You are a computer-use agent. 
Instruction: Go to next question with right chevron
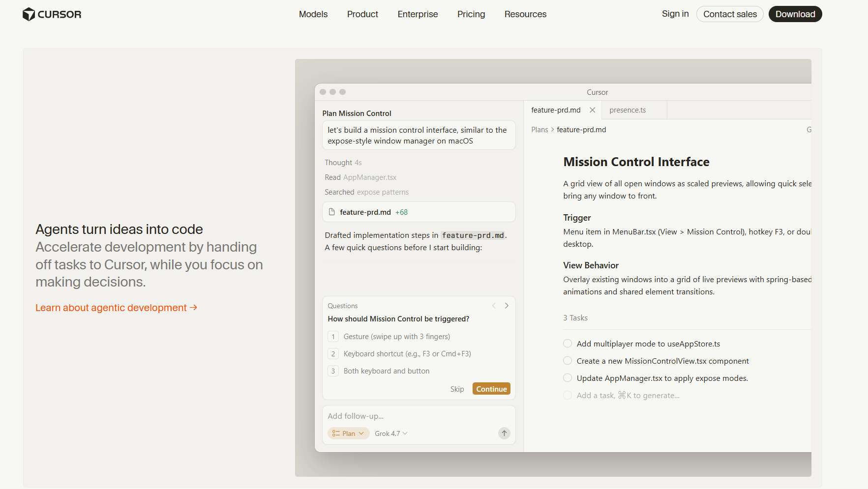[507, 306]
